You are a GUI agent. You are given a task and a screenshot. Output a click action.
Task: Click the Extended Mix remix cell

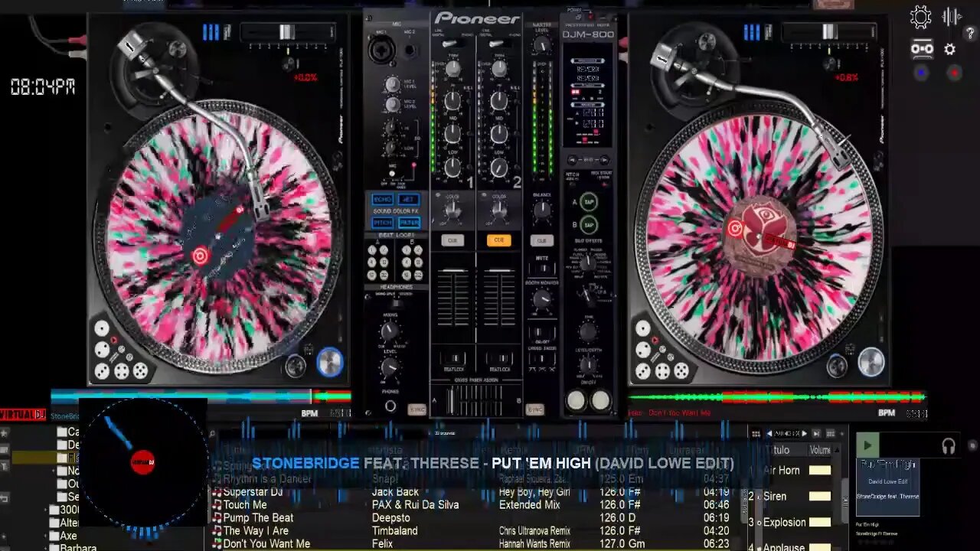click(x=529, y=505)
